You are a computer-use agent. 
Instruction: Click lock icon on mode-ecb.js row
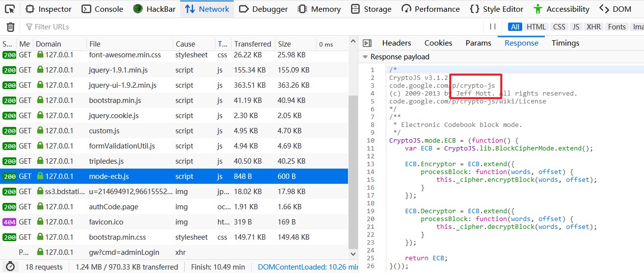coord(40,176)
